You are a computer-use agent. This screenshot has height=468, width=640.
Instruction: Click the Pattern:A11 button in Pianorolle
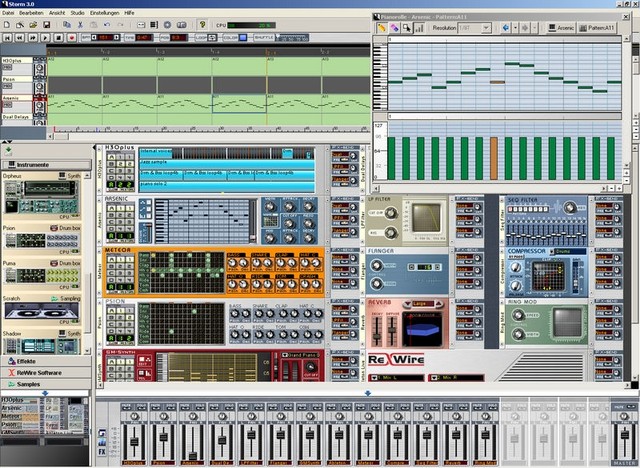[x=596, y=28]
